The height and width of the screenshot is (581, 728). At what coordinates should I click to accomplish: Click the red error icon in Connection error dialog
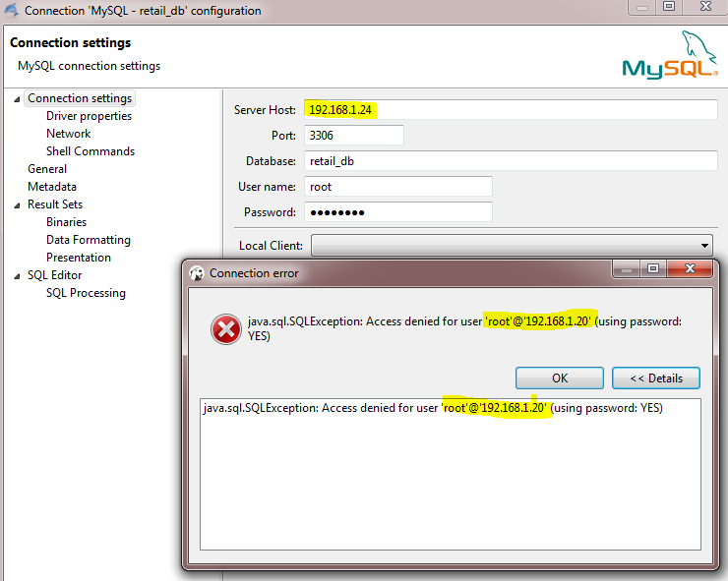point(226,329)
